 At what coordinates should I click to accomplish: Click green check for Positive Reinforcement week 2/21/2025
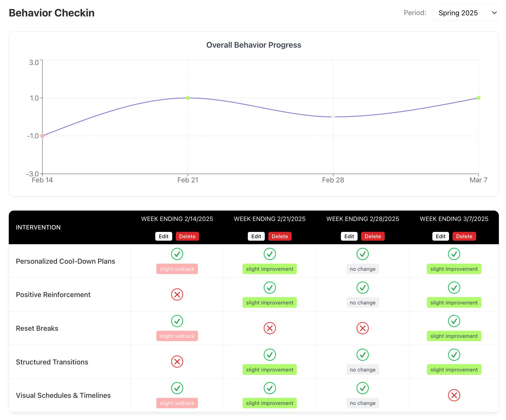coord(270,287)
